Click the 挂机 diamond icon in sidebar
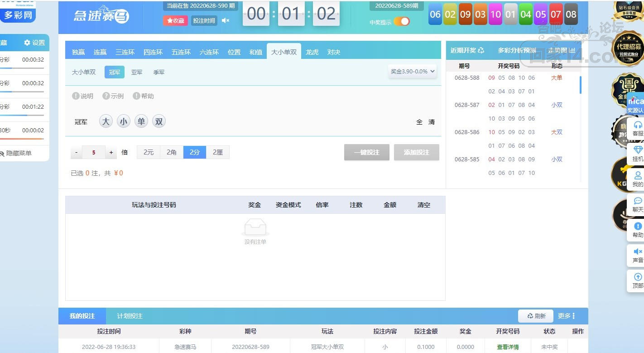 coord(638,150)
